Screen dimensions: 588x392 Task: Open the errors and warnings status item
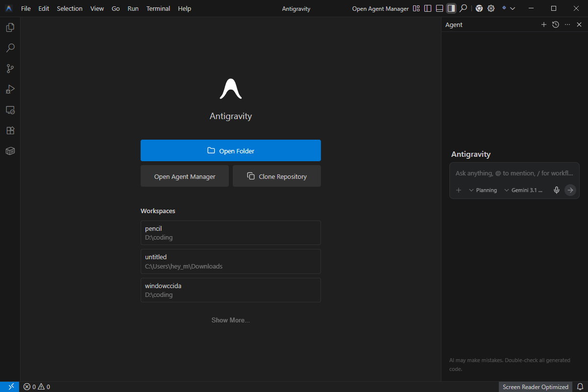tap(37, 387)
